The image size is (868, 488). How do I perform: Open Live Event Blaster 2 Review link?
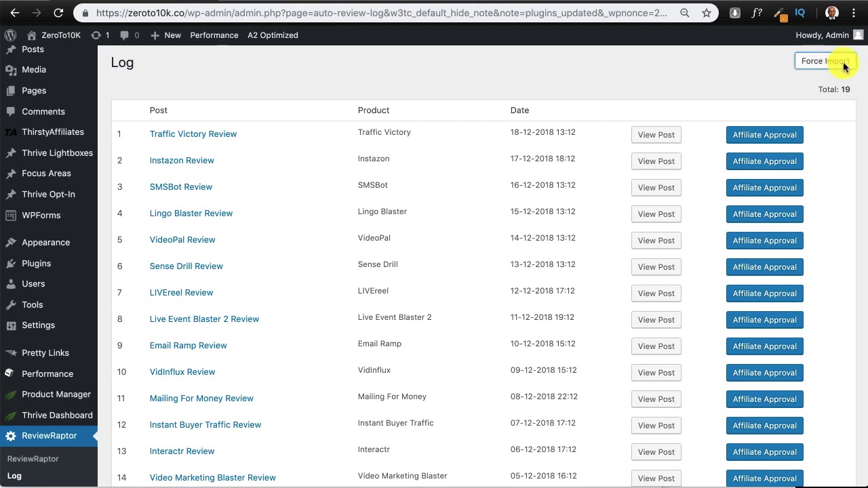coord(204,319)
